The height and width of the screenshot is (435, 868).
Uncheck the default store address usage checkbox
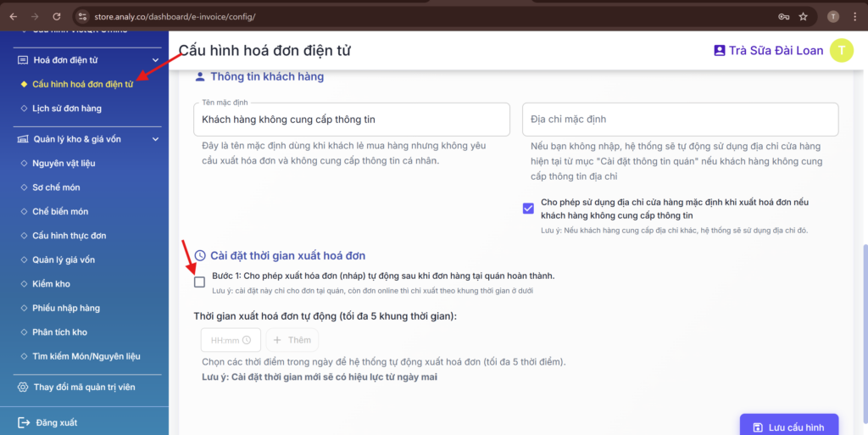click(528, 209)
